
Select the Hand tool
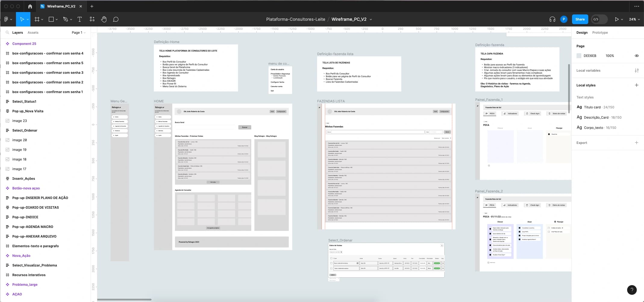[x=104, y=19]
